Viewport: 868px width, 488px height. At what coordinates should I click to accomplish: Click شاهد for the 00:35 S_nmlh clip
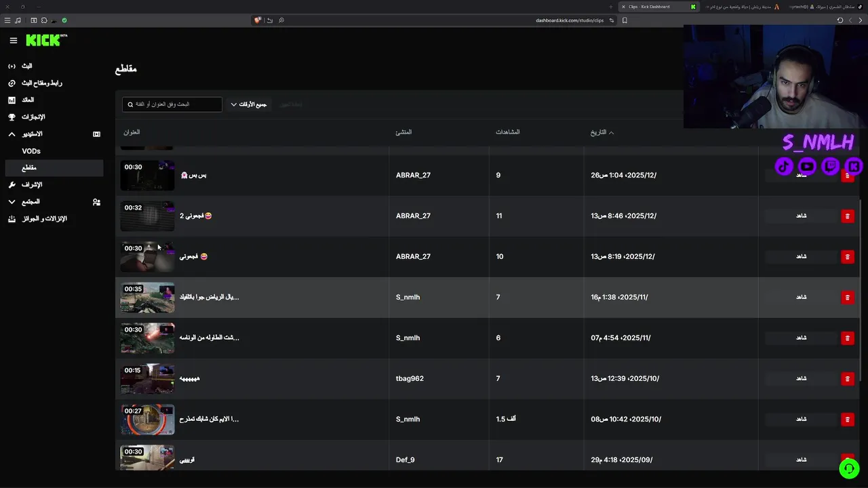[801, 297]
